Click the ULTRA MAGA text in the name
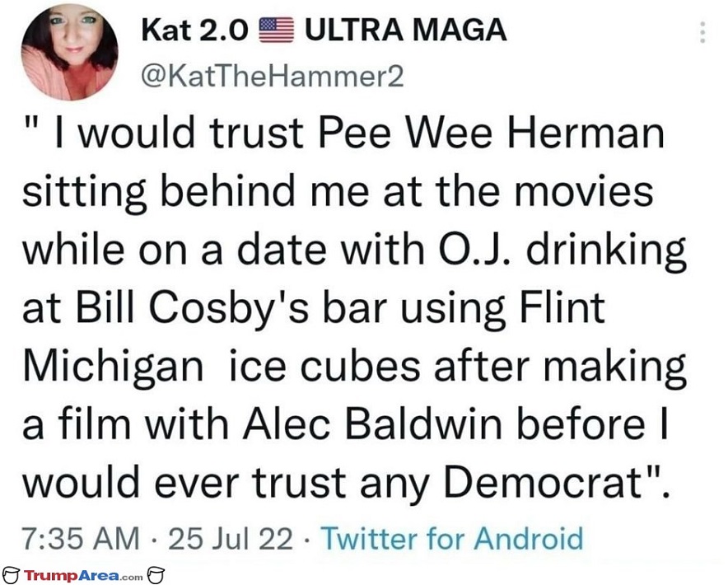The width and height of the screenshot is (728, 585). coord(405,30)
